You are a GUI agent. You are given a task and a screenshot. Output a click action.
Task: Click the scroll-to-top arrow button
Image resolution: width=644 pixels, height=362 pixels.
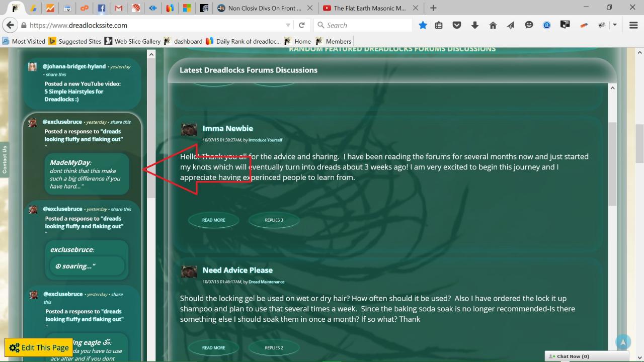[623, 342]
